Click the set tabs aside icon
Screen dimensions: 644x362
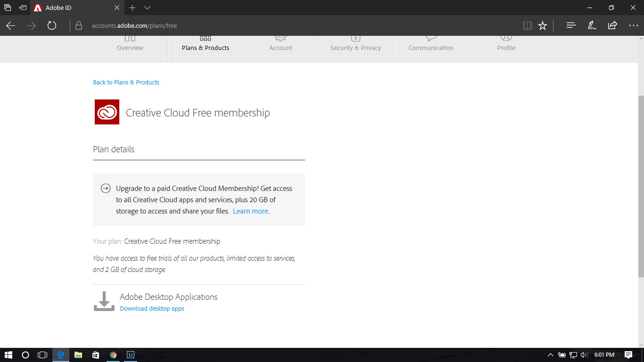pos(23,8)
